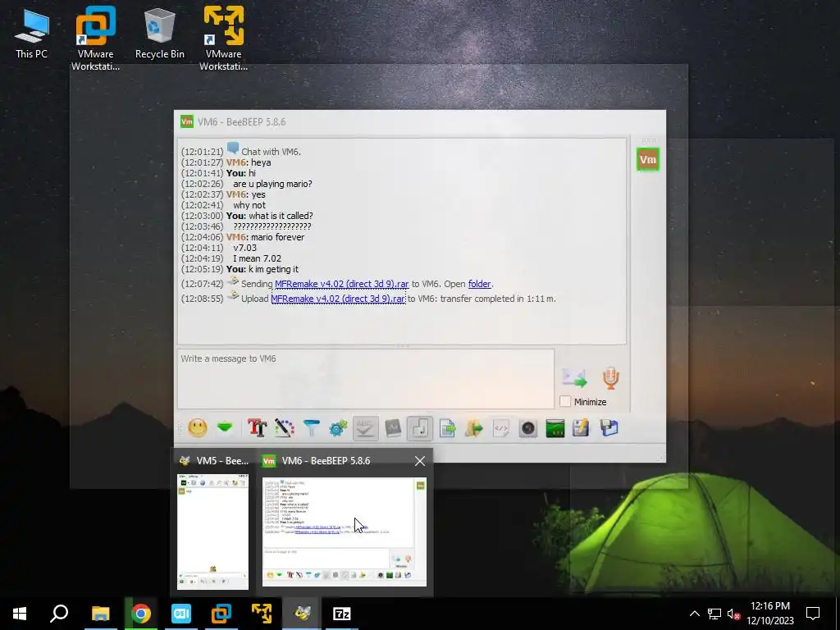The width and height of the screenshot is (840, 630).
Task: Switch to Google Chrome on taskbar
Action: (141, 614)
